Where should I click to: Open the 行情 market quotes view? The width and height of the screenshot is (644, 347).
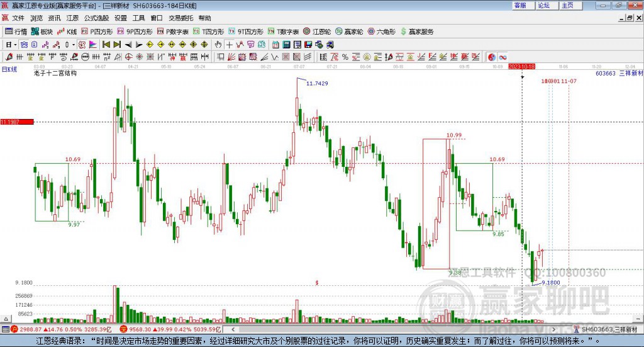[x=16, y=31]
